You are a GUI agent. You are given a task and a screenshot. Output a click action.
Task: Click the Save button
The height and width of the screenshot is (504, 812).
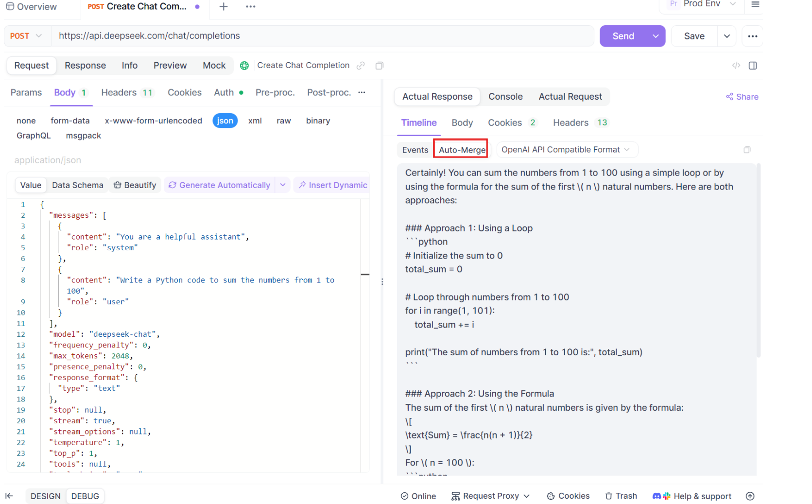(694, 36)
